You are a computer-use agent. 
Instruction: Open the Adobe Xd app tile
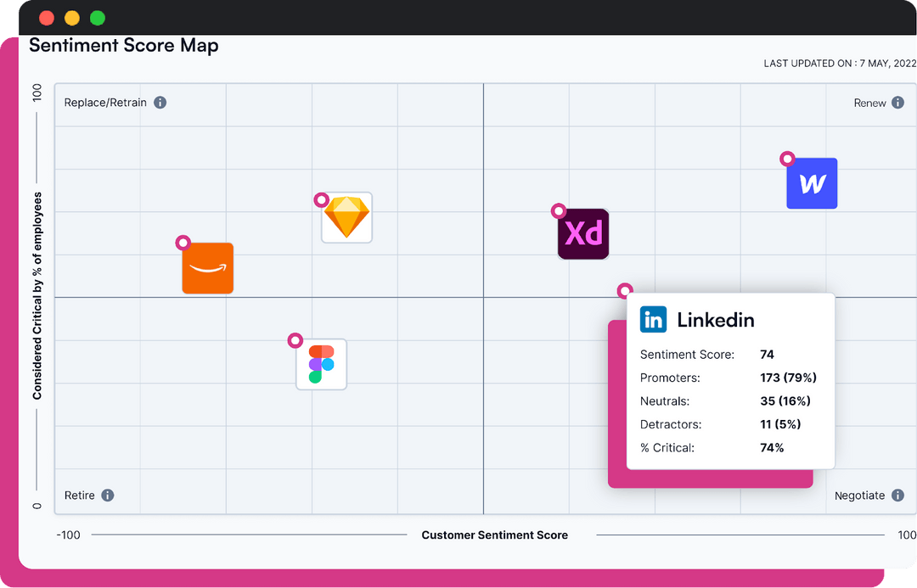[x=583, y=234]
